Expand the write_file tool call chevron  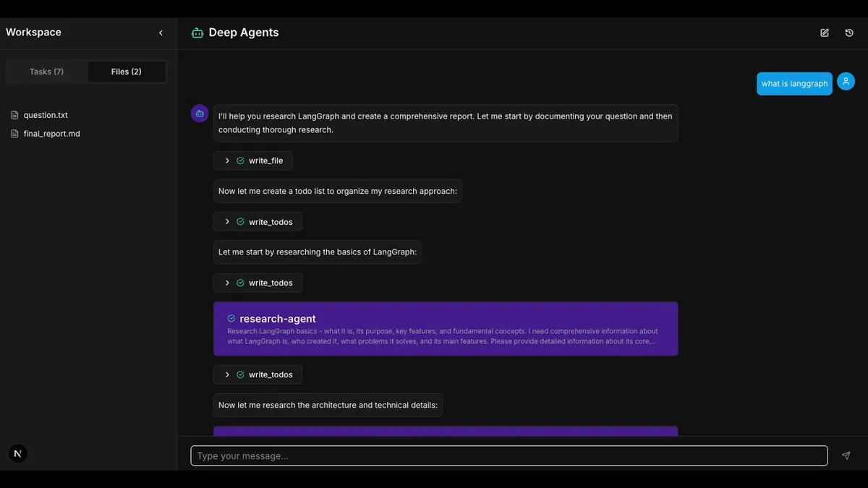[227, 160]
